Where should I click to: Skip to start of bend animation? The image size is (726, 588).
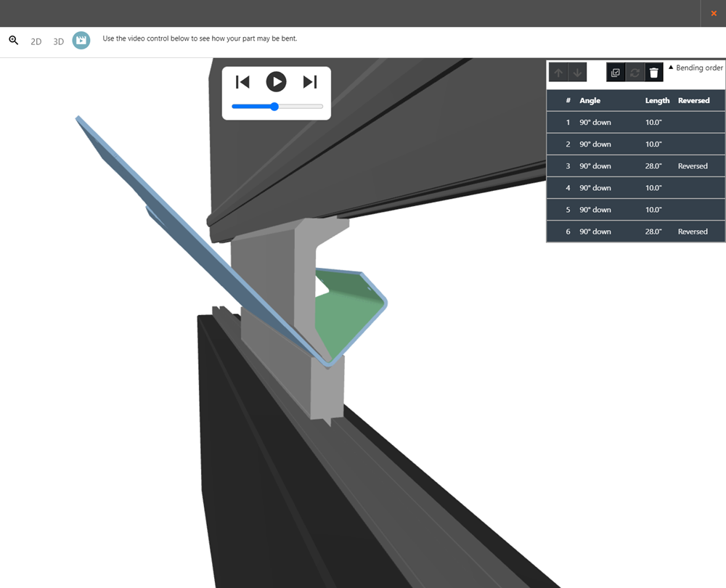pos(242,82)
